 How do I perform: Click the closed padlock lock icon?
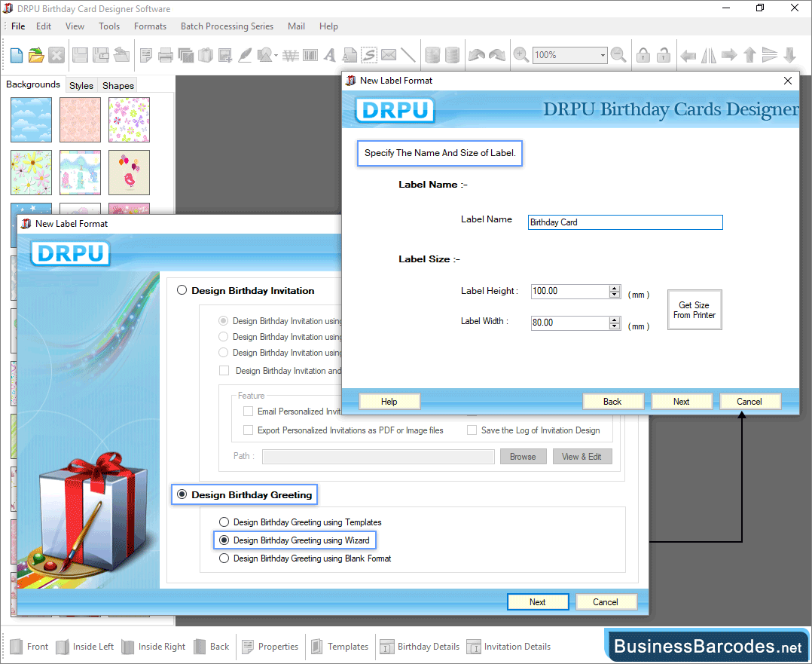point(643,55)
